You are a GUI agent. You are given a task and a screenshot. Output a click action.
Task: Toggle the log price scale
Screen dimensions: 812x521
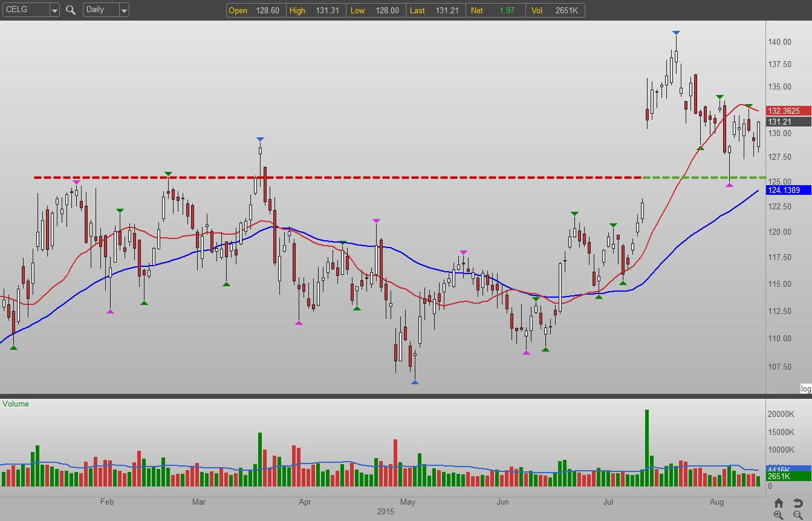click(x=805, y=388)
